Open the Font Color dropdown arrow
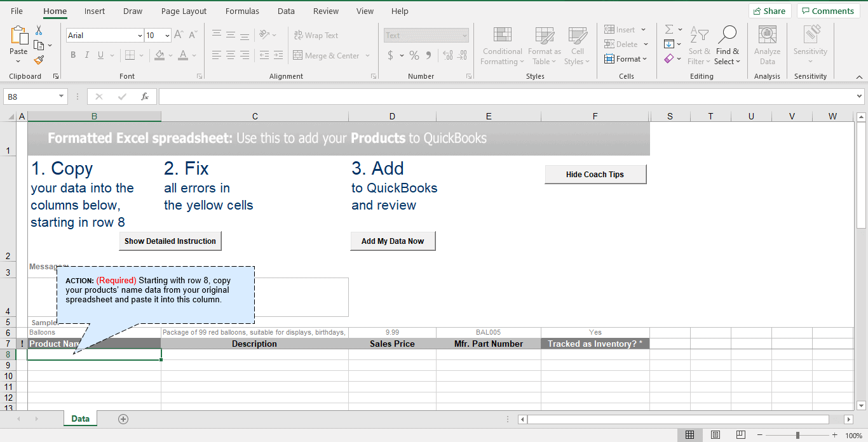 pyautogui.click(x=194, y=55)
